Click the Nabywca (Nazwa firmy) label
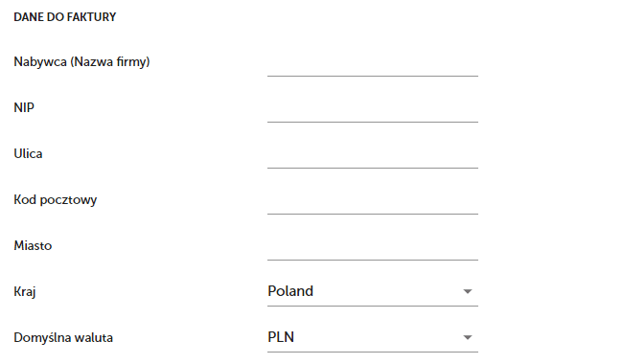Viewport: 623px width, 364px height. pyautogui.click(x=81, y=62)
